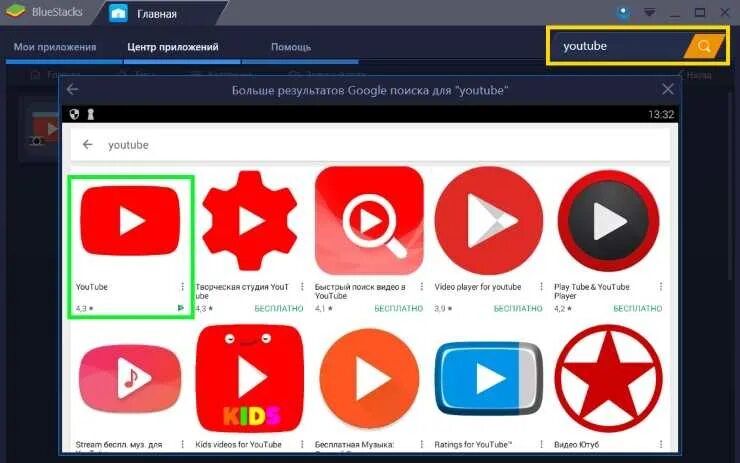Open the YouTube creator studio gear icon
Viewport: 740px width, 463px height.
[250, 220]
